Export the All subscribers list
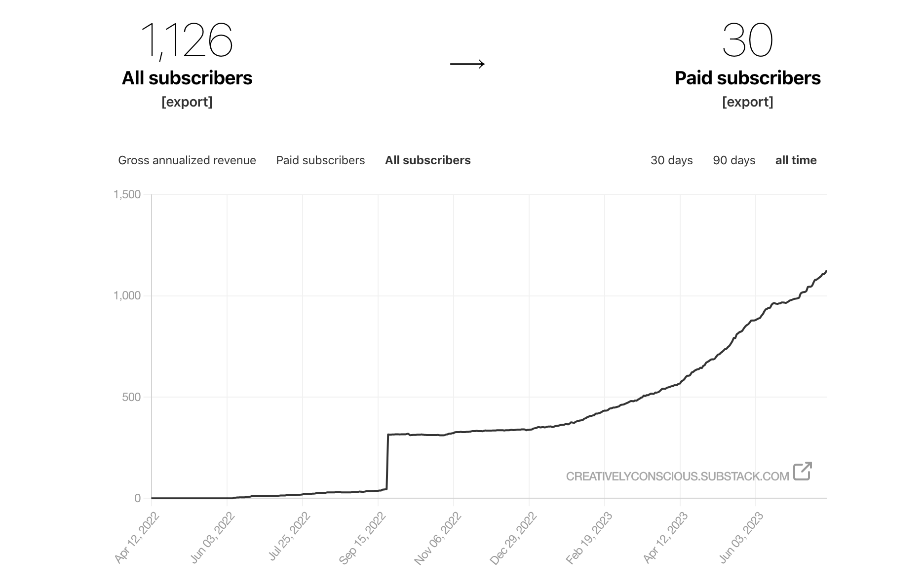924x585 pixels. pyautogui.click(x=187, y=102)
